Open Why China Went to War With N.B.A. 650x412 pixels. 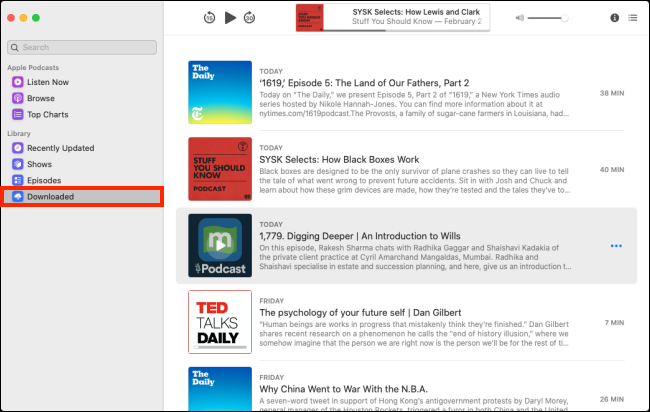click(x=344, y=389)
